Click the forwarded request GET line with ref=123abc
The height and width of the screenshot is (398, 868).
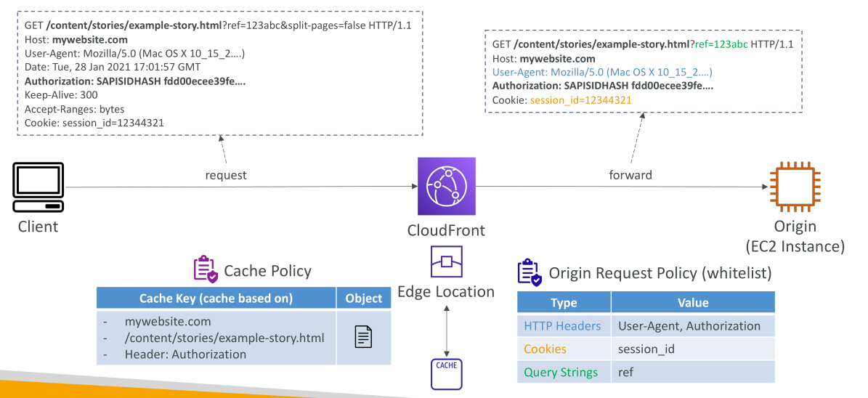pyautogui.click(x=642, y=45)
